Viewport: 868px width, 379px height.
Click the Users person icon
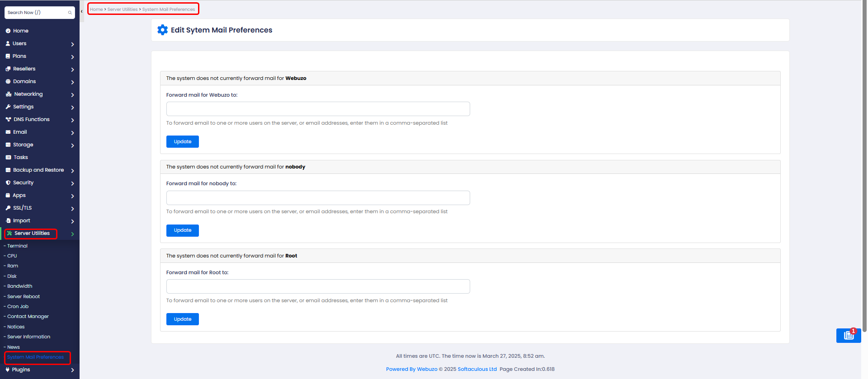pos(8,44)
